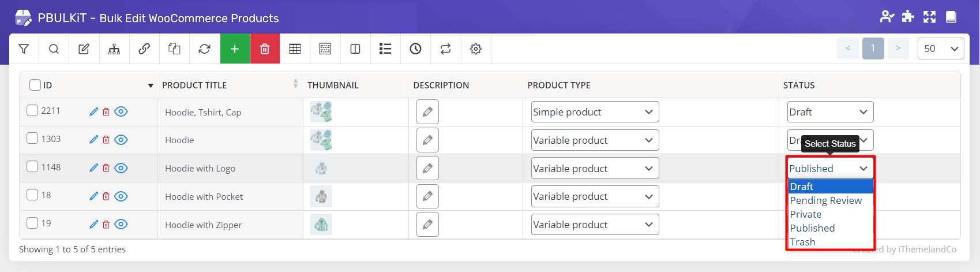Toggle the select-all checkbox beside ID
This screenshot has width=980, height=272.
click(35, 85)
